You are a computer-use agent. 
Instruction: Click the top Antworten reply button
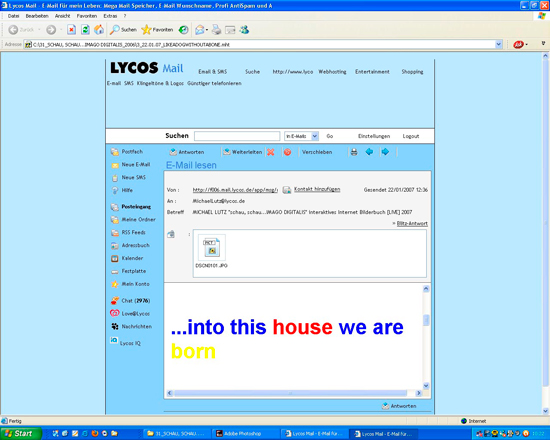click(187, 152)
